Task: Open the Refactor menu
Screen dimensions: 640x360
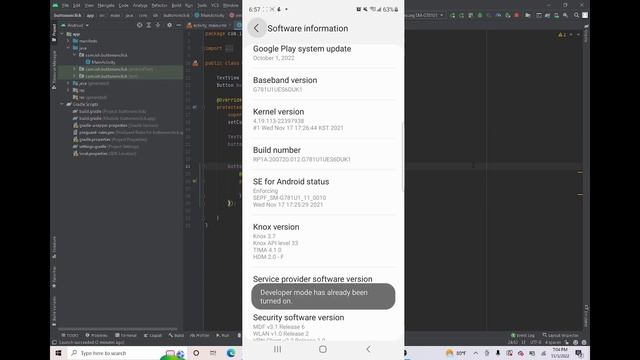Action: coord(159,5)
